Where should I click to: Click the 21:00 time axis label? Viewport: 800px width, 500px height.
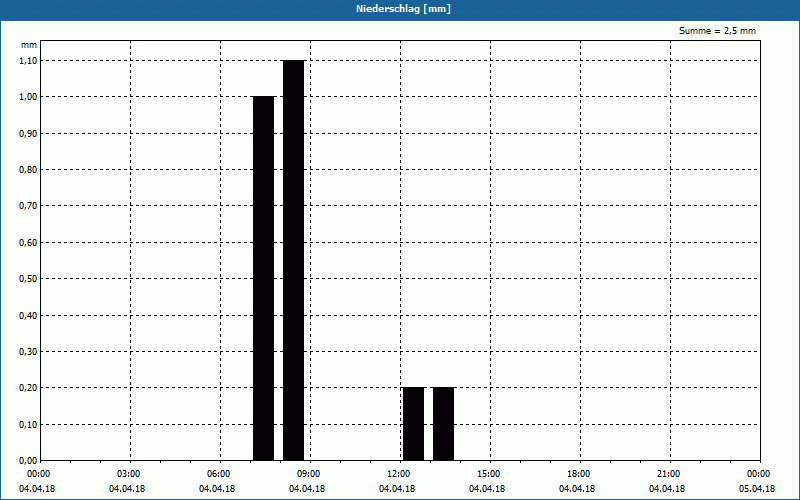pos(669,474)
